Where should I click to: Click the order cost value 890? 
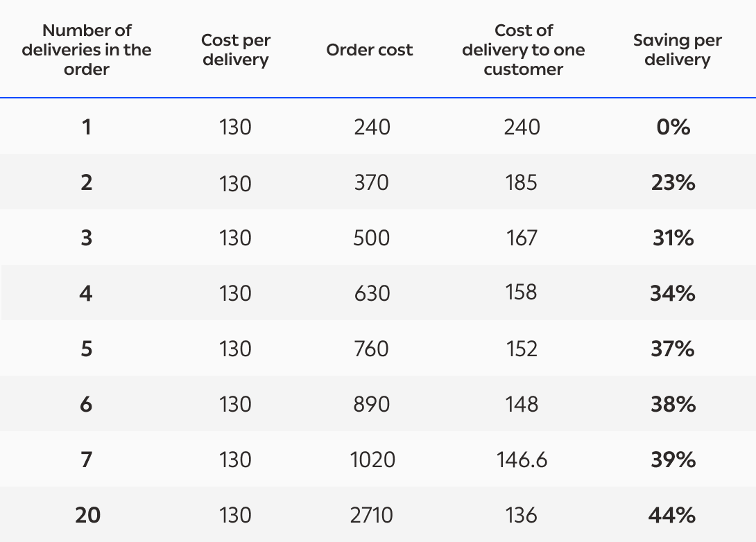(x=372, y=404)
